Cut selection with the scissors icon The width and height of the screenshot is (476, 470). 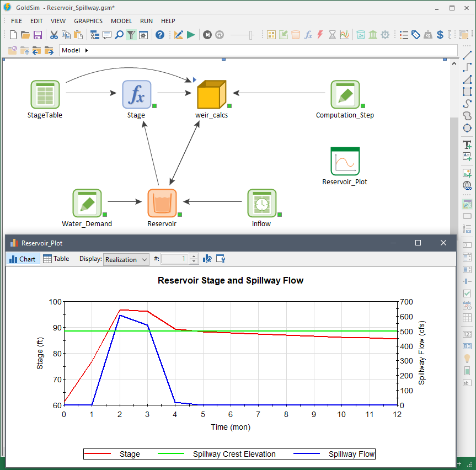tap(54, 35)
